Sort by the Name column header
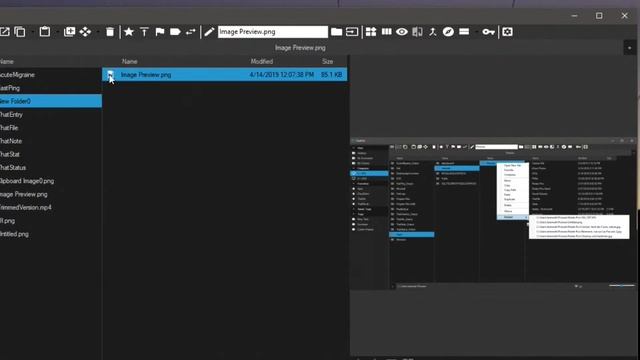The height and width of the screenshot is (360, 640). [129, 62]
